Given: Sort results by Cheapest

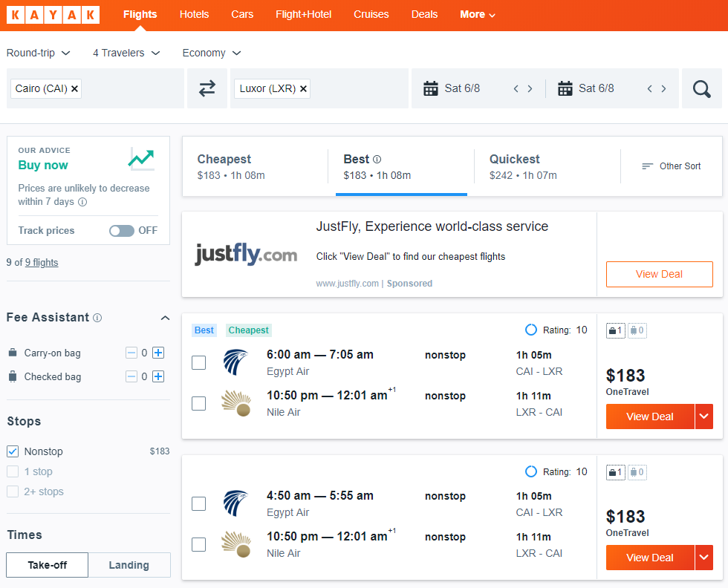Looking at the screenshot, I should [256, 166].
